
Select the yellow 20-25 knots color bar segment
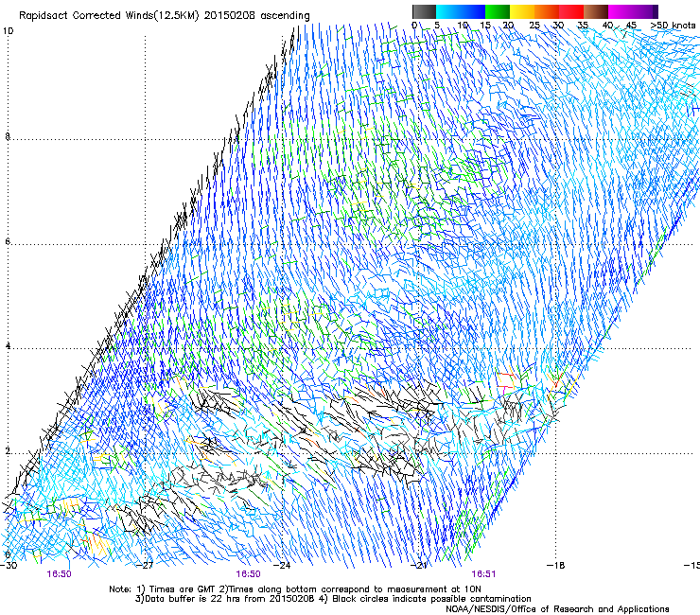click(522, 11)
